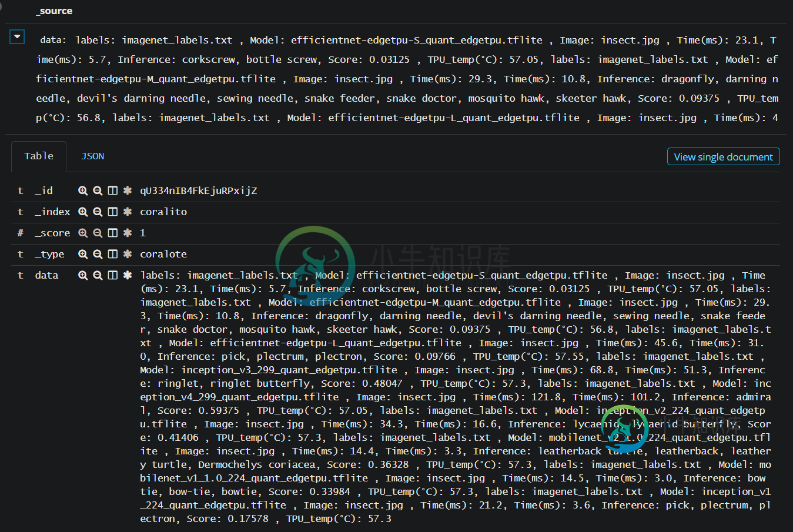Click the _score field name
This screenshot has width=793, height=532.
(x=52, y=233)
